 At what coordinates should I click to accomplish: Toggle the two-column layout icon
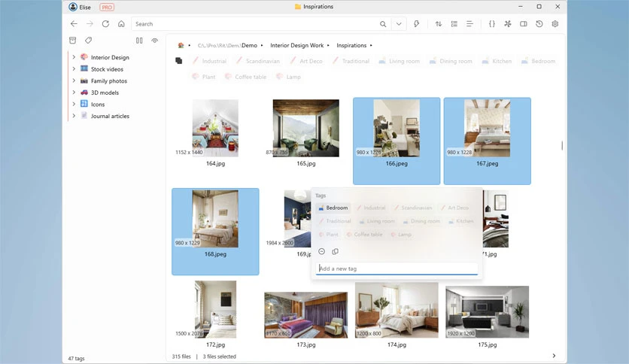(x=139, y=40)
